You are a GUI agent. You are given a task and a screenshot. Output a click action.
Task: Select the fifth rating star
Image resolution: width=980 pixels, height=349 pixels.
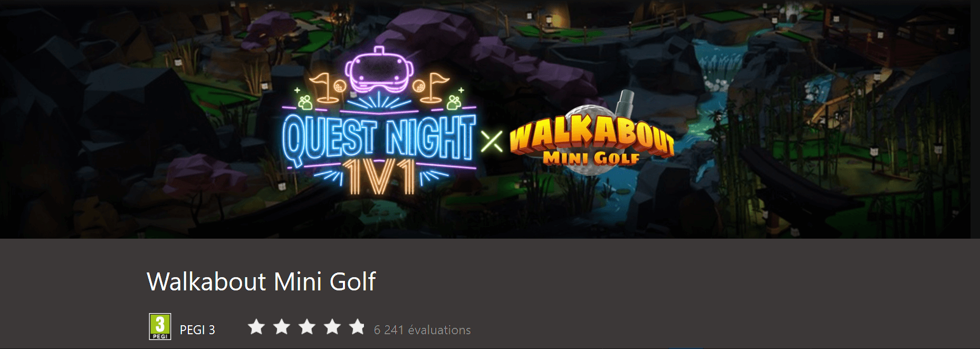point(357,327)
